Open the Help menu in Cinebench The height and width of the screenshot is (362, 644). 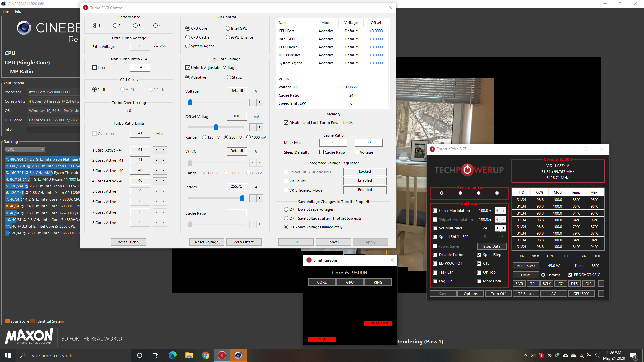pyautogui.click(x=17, y=11)
